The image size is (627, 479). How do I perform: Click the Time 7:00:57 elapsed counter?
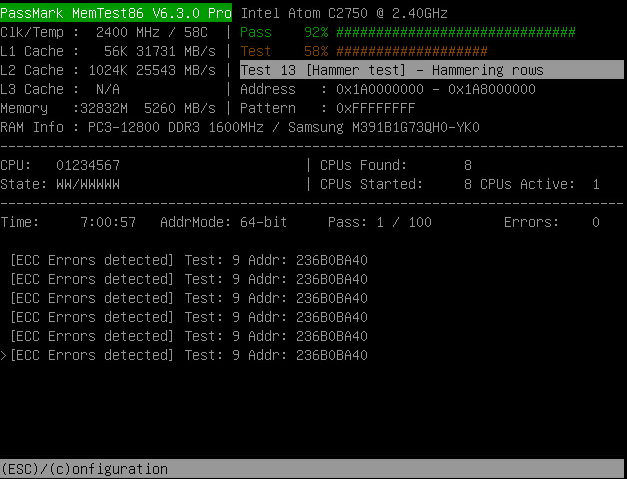(68, 222)
